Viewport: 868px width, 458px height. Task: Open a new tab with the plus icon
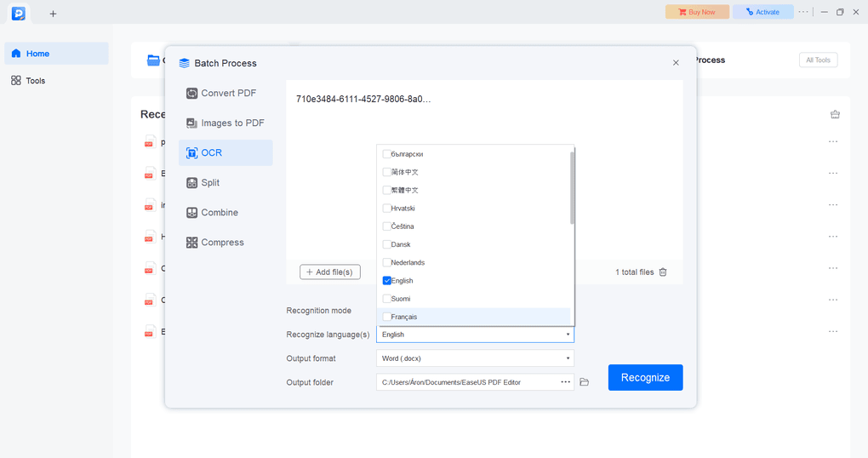(x=53, y=14)
